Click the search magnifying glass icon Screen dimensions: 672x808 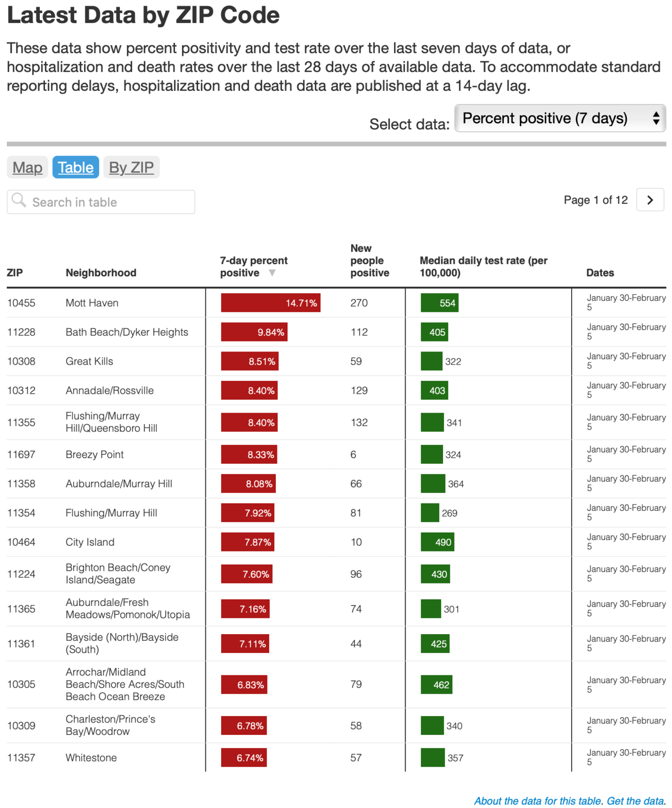tap(19, 202)
